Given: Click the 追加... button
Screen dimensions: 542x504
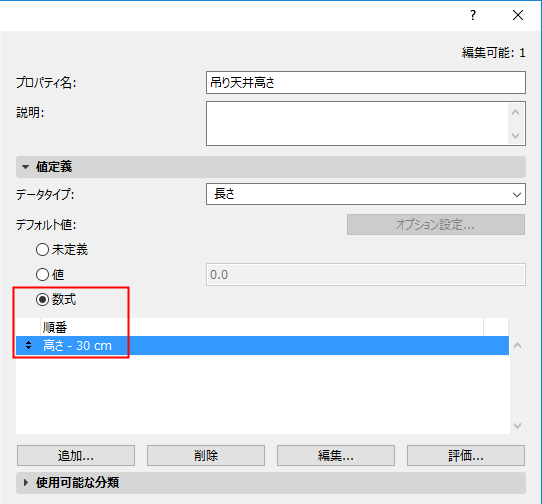Looking at the screenshot, I should point(76,456).
